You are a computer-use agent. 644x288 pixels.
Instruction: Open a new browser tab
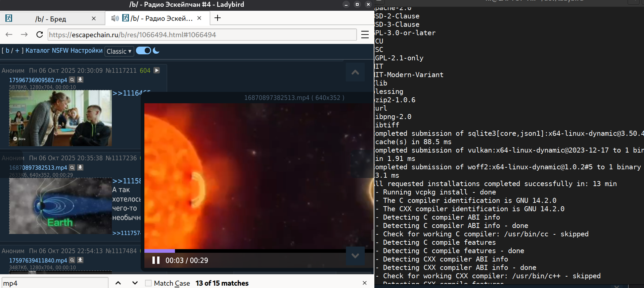click(218, 18)
